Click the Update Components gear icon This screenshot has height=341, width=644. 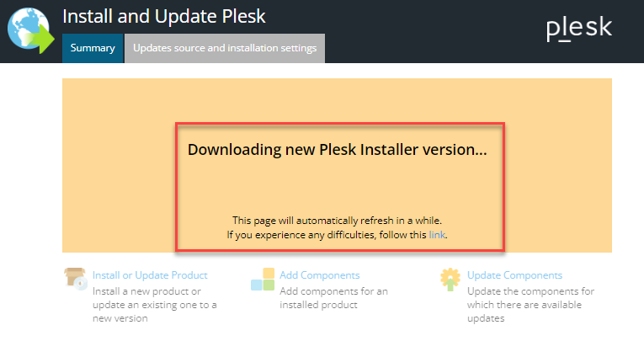coord(452,279)
